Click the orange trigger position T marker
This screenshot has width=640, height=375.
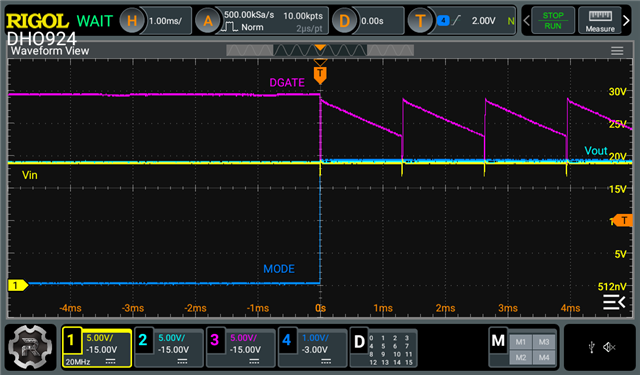coord(320,75)
